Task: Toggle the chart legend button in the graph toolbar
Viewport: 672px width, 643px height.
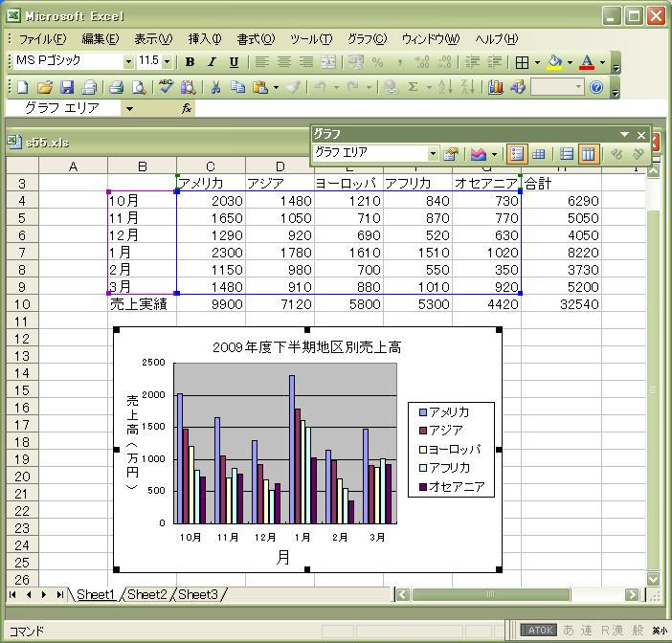Action: pos(516,154)
